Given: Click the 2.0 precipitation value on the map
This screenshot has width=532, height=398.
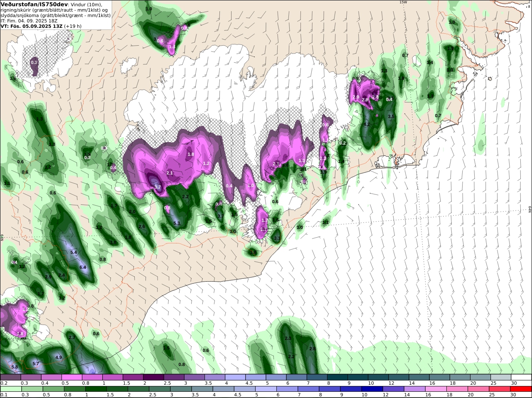Looking at the screenshot, I should coord(132,211).
